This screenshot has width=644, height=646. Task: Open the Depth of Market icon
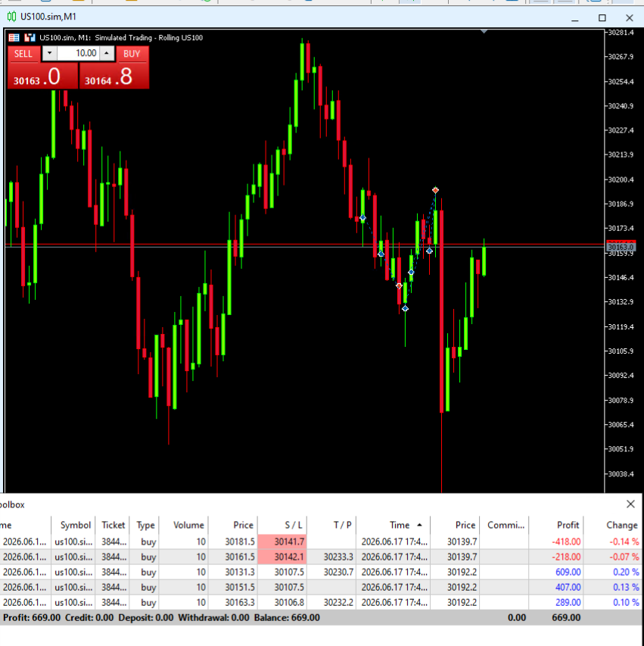tap(30, 38)
